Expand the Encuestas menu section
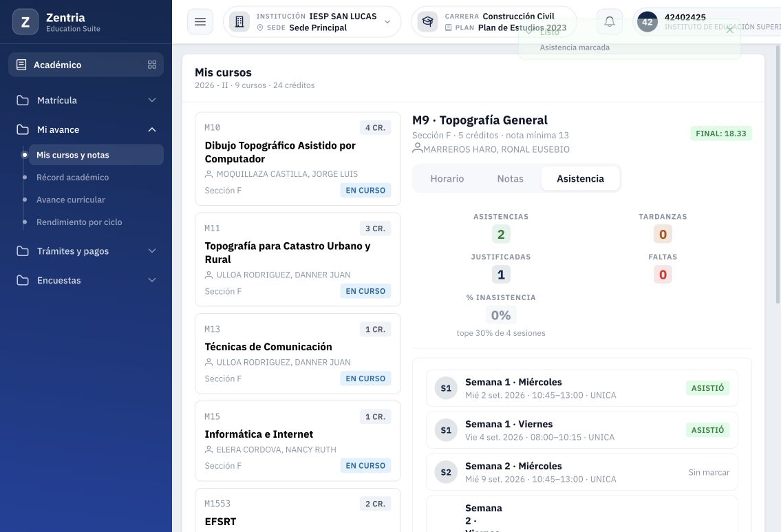 (x=86, y=280)
